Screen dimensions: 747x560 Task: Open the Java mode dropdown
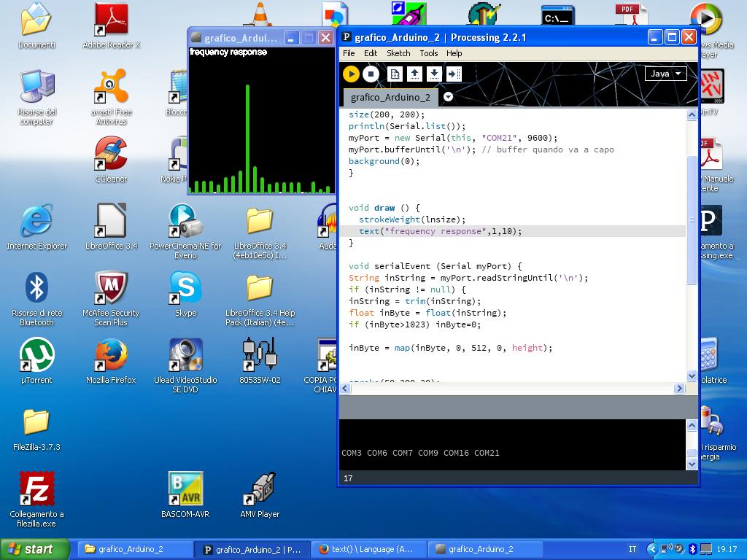pos(665,74)
